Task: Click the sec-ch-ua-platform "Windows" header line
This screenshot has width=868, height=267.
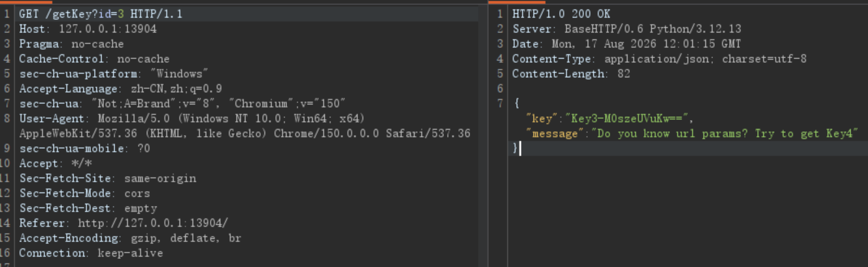Action: (114, 73)
